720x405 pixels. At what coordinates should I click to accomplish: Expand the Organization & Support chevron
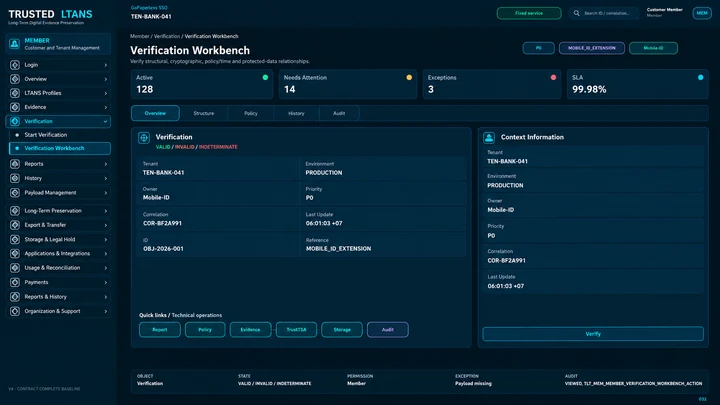click(x=106, y=311)
